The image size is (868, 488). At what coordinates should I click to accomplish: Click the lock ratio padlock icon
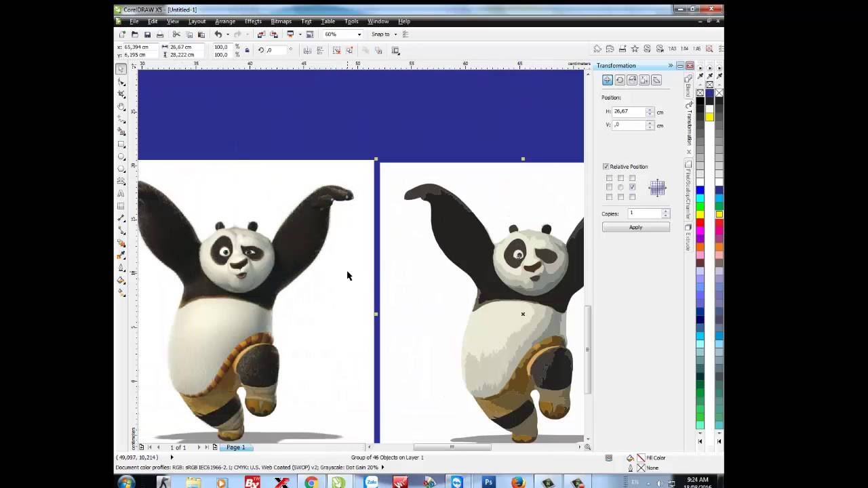click(247, 50)
